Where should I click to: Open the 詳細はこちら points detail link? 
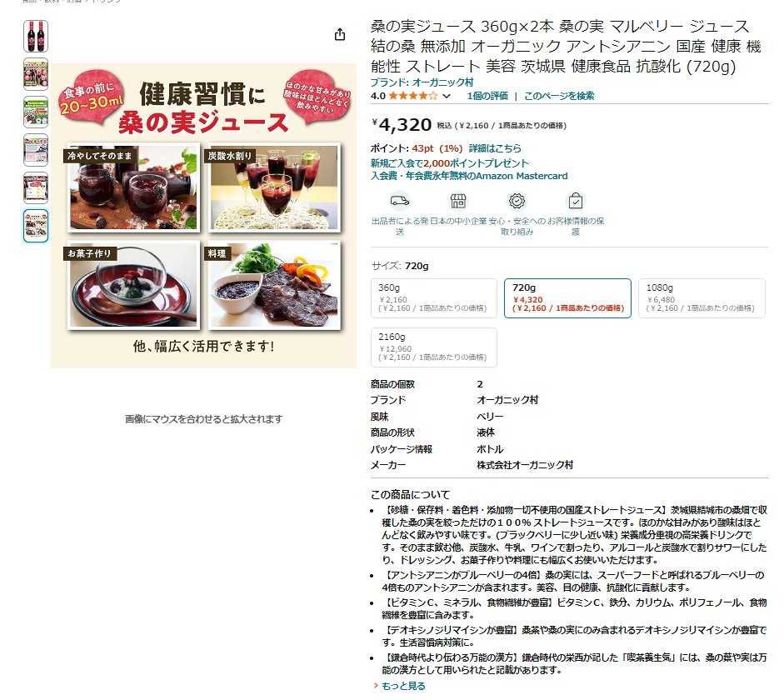(x=495, y=148)
